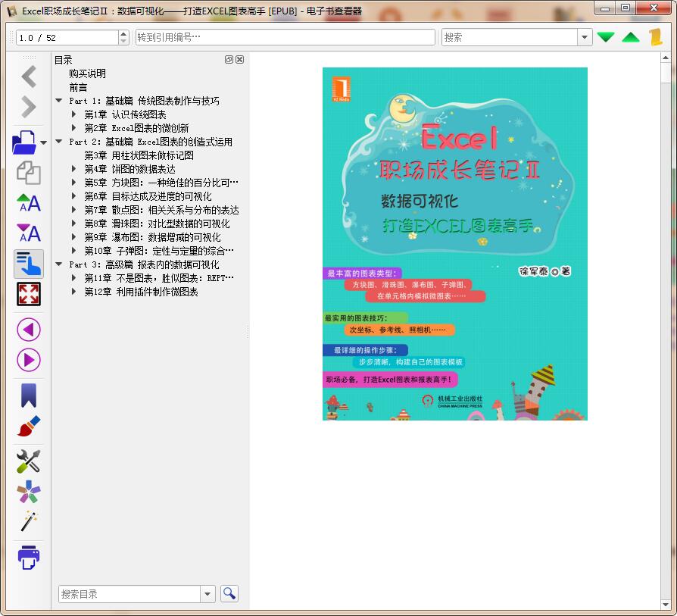Screen dimensions: 677x616
Task: Open the 购买说明 entry
Action: tap(87, 73)
